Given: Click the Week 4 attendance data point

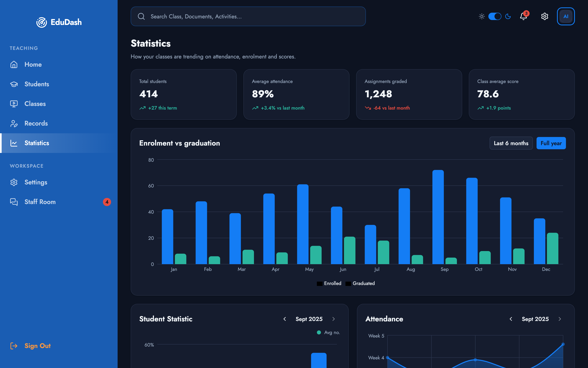Looking at the screenshot, I should click(388, 358).
